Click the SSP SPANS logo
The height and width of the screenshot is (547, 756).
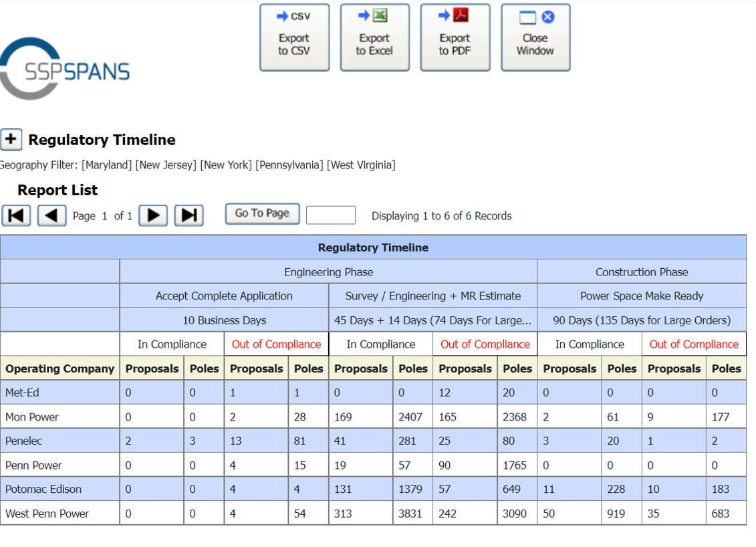point(65,68)
